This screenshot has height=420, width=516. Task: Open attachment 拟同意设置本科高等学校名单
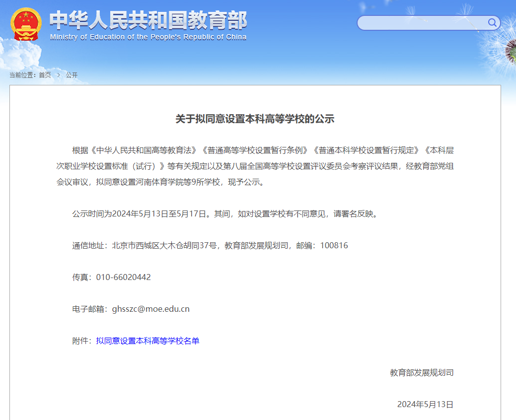click(x=147, y=341)
